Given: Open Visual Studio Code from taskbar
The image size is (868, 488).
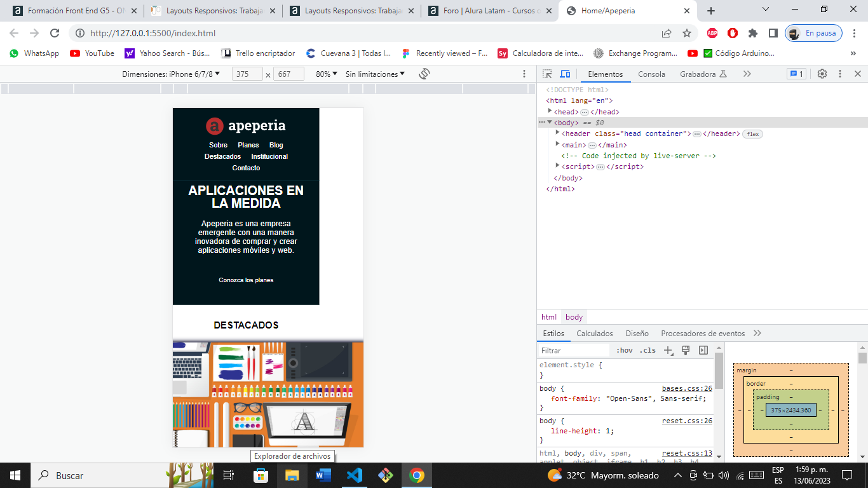Looking at the screenshot, I should [355, 475].
